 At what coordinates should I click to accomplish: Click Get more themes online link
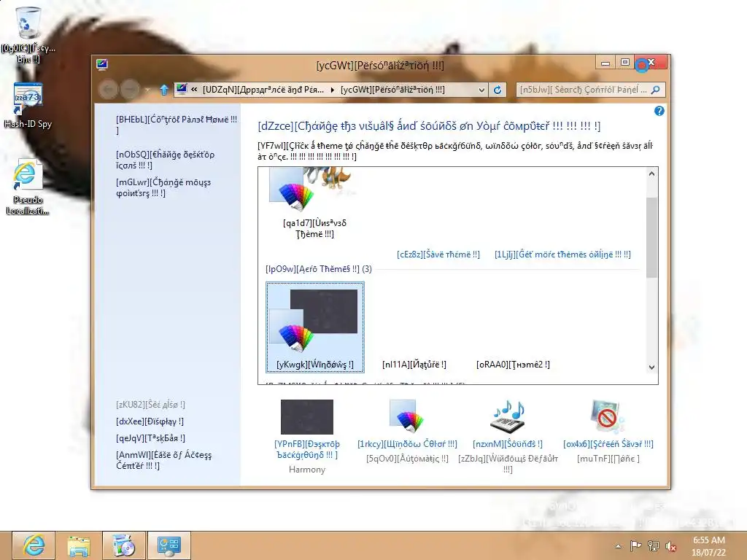click(562, 254)
